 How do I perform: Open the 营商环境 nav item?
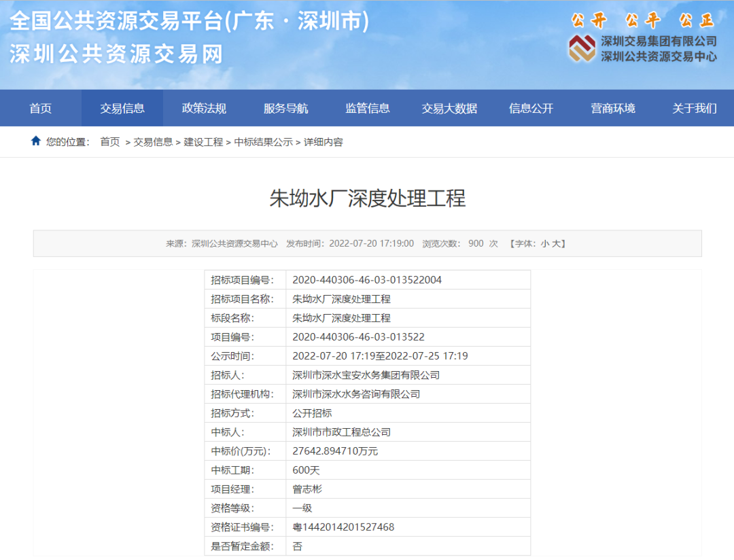tap(613, 108)
